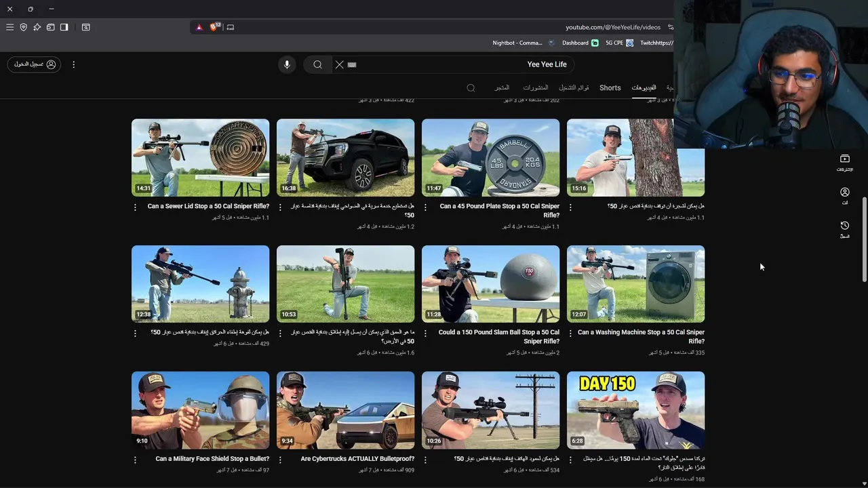This screenshot has height=488, width=868.
Task: Open the أنت (You) sidebar icon
Action: 845,196
